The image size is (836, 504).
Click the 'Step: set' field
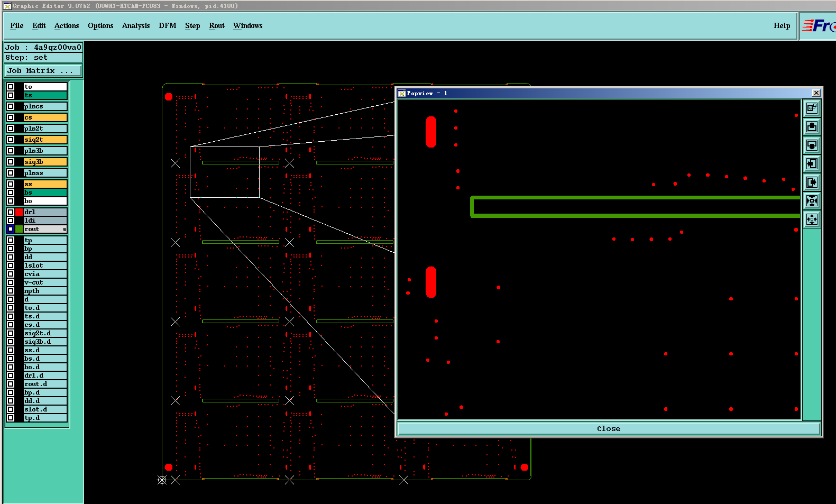pos(43,57)
